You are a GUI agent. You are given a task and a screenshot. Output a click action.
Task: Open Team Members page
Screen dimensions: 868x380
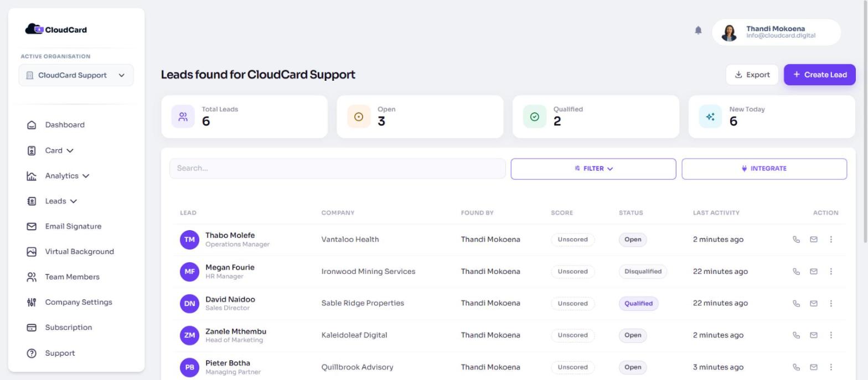point(73,277)
